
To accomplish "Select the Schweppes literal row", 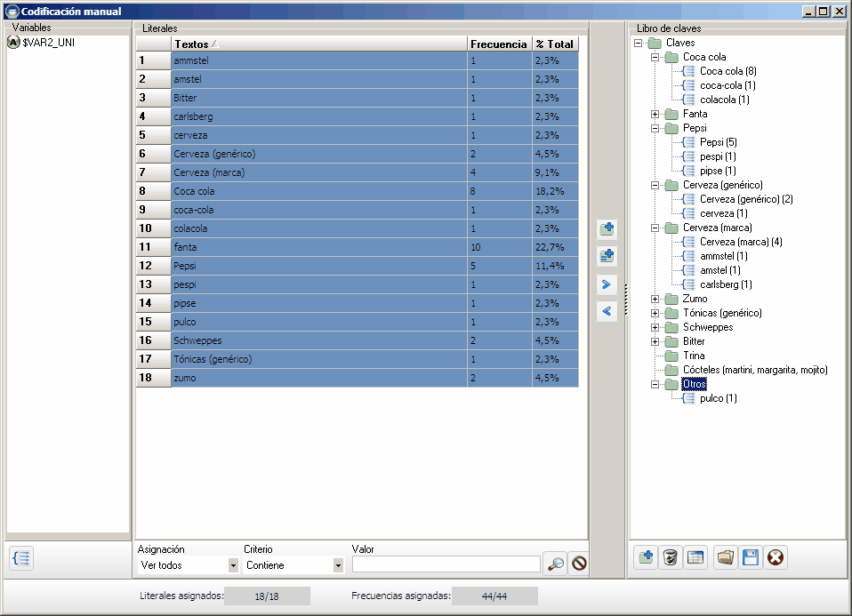I will pos(357,340).
